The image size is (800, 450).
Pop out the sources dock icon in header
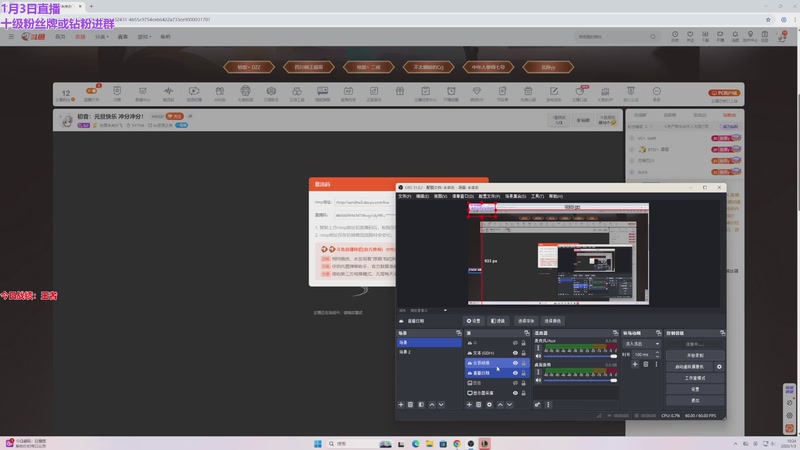pyautogui.click(x=527, y=333)
